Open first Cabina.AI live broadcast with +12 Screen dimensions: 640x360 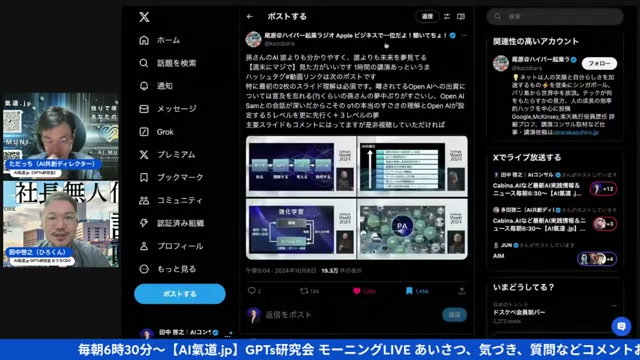(x=555, y=185)
